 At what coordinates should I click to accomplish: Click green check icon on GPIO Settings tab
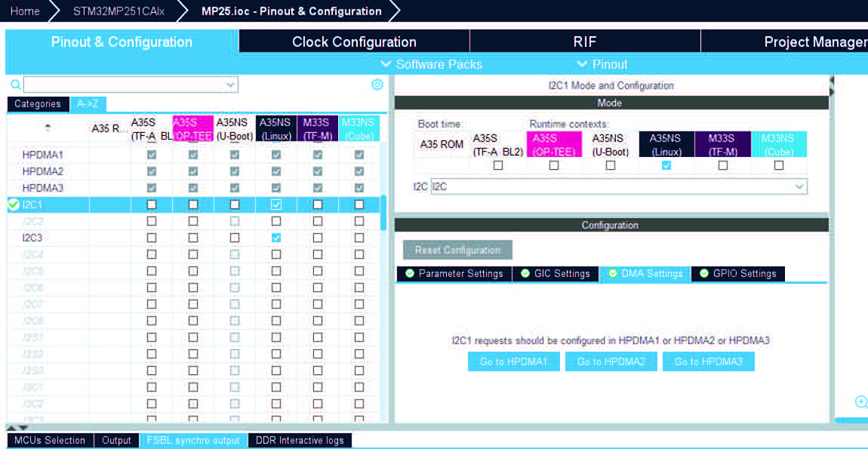(x=704, y=273)
